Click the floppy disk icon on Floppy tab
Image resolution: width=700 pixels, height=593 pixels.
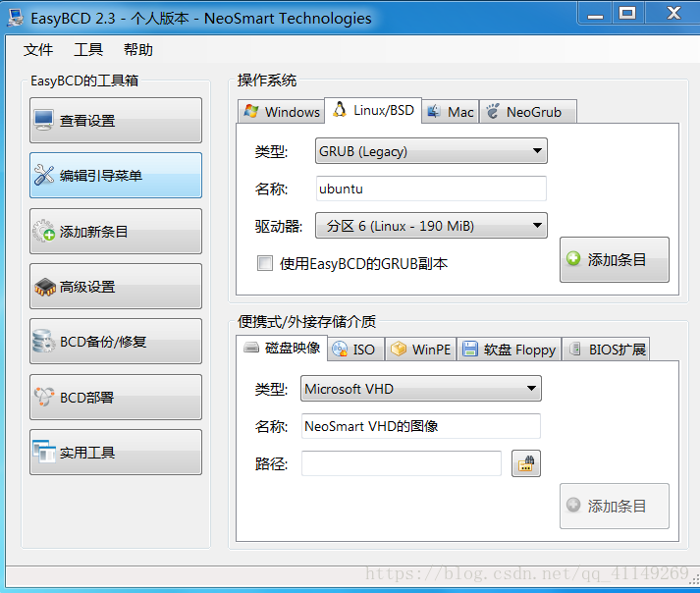(469, 349)
